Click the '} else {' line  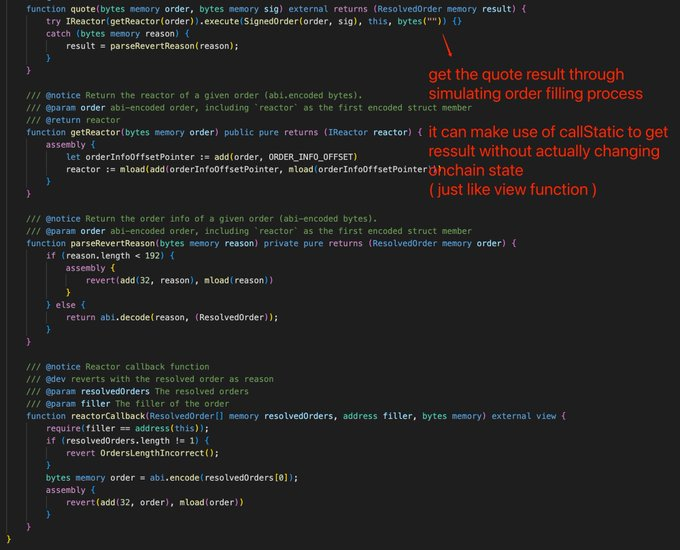coord(65,305)
